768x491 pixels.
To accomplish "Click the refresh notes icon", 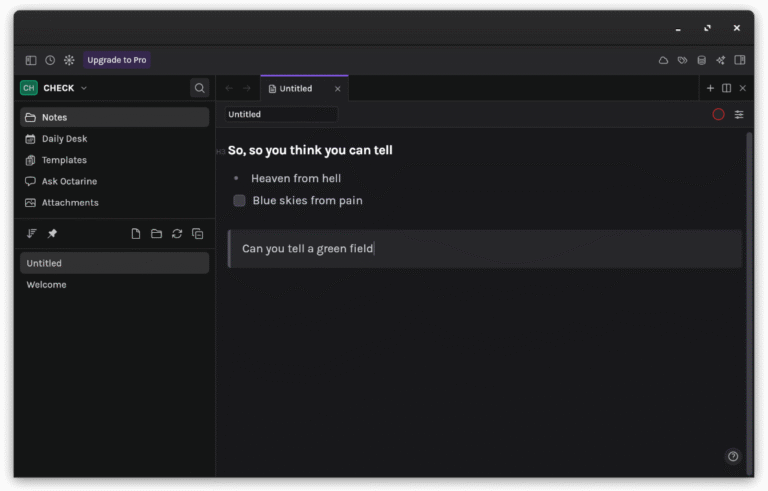I will tap(177, 234).
